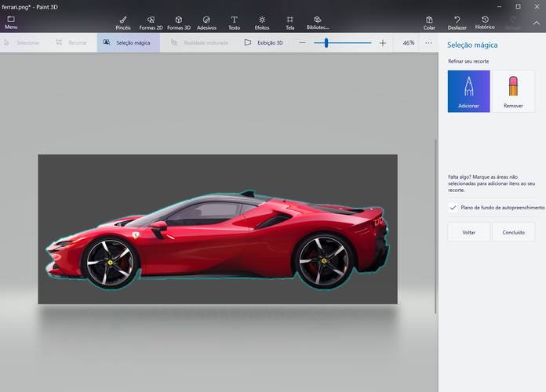
Task: Click the Voltar button
Action: (468, 232)
